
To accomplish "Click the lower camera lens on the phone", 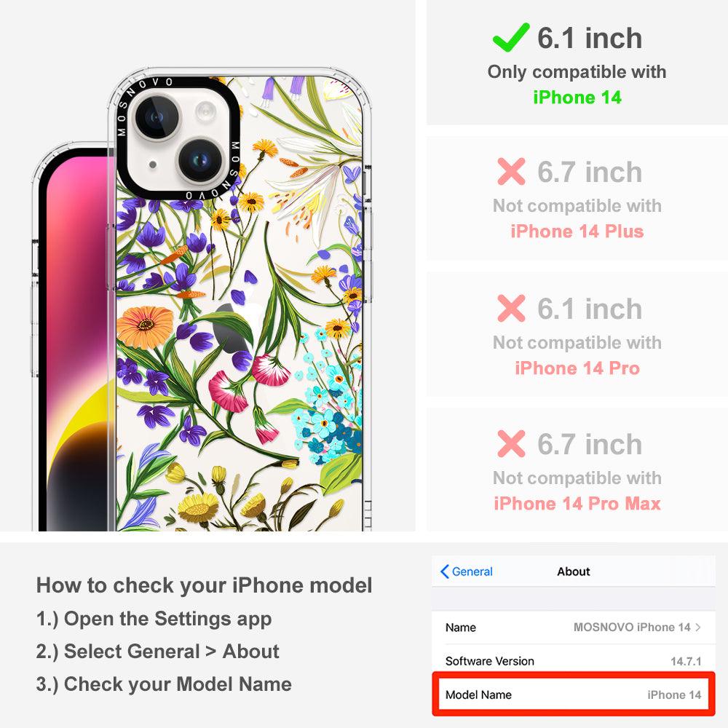I will [200, 161].
